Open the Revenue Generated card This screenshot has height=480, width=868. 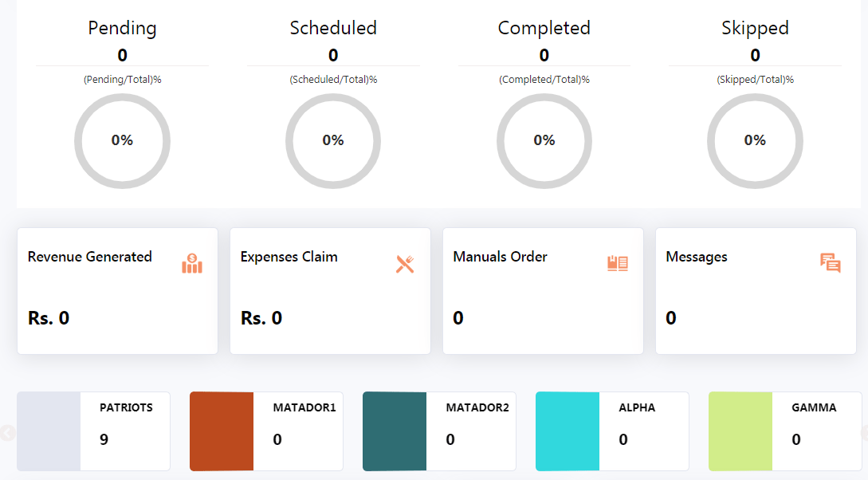[x=117, y=291]
